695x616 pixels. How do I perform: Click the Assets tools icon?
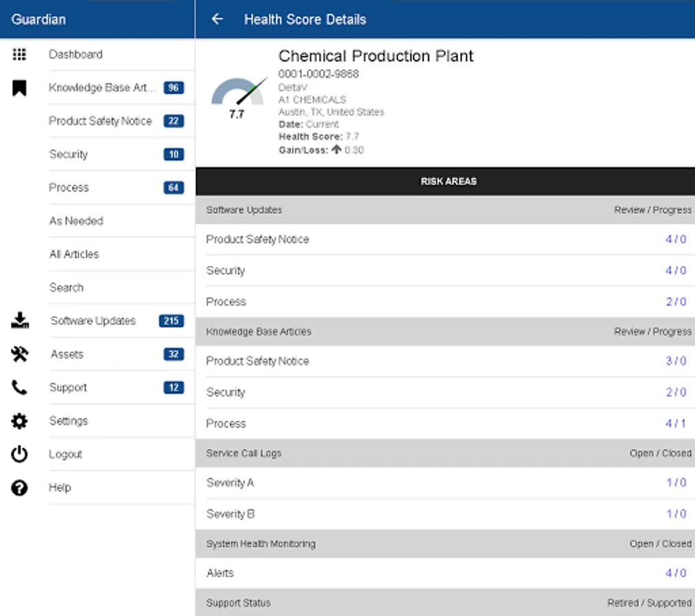19,354
